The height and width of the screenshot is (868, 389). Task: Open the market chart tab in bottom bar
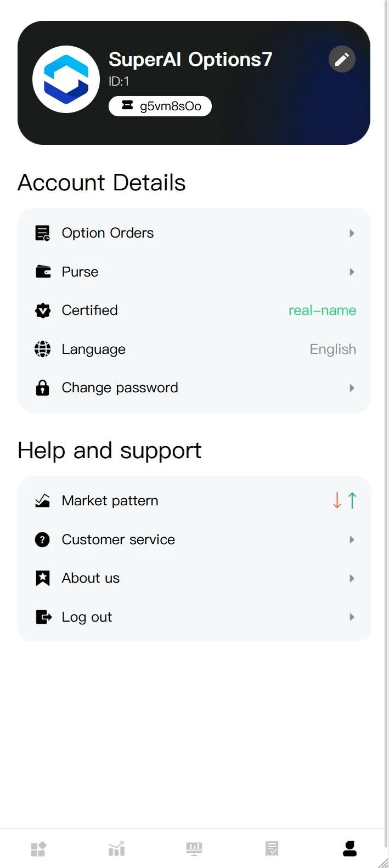[x=116, y=849]
